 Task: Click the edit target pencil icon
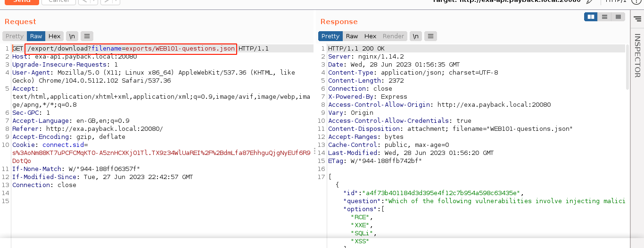pos(590,1)
